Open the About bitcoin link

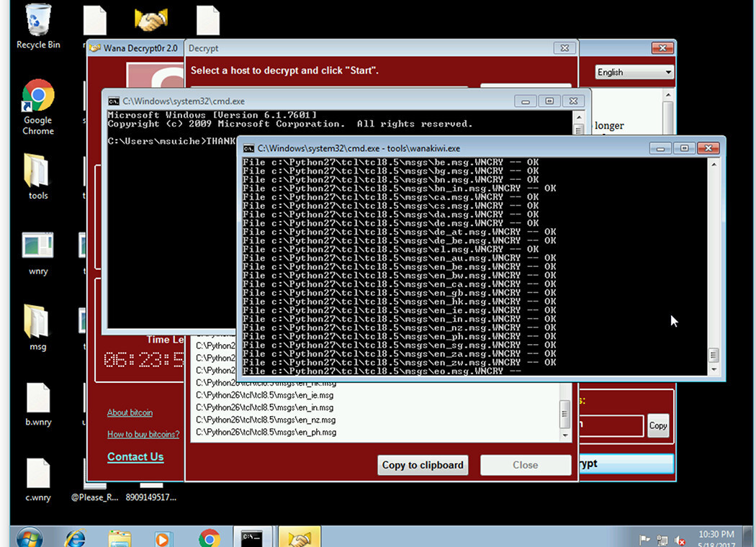click(x=130, y=412)
